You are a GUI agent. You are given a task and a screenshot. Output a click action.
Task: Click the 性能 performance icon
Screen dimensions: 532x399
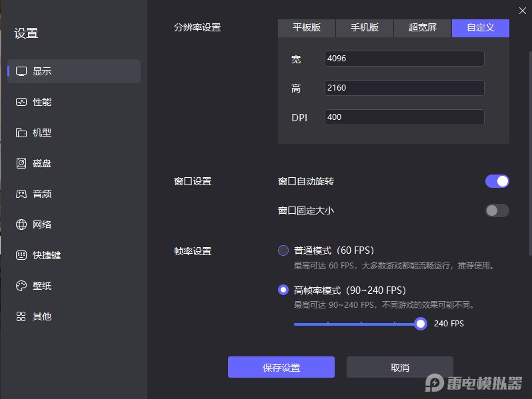(x=21, y=102)
